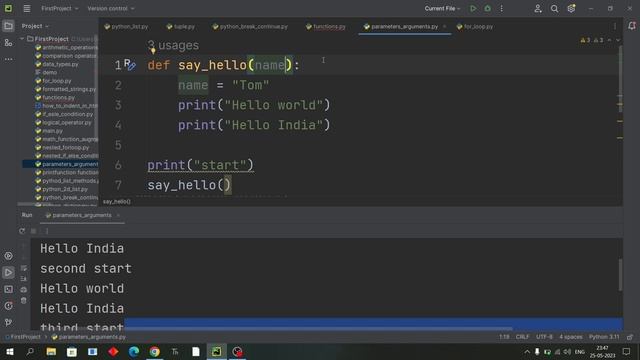Open the Git version control tool window

coord(8,322)
